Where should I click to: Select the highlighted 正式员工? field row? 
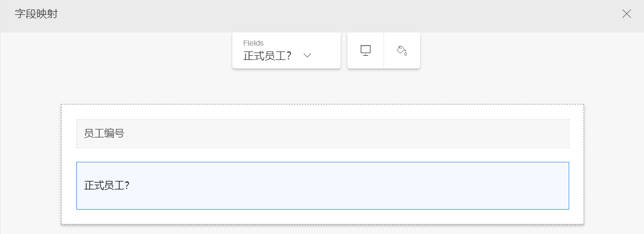coord(323,185)
